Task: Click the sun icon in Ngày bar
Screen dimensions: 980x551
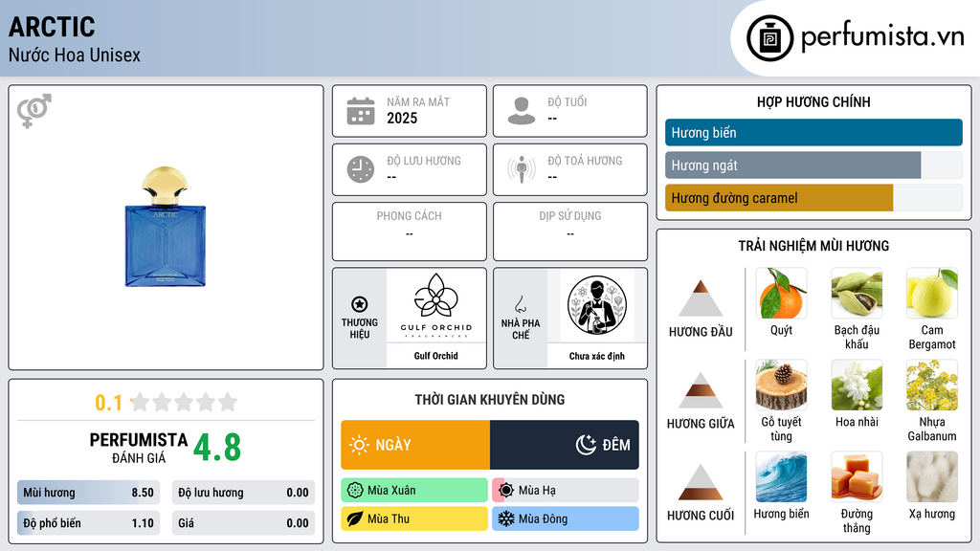Action: tap(360, 445)
